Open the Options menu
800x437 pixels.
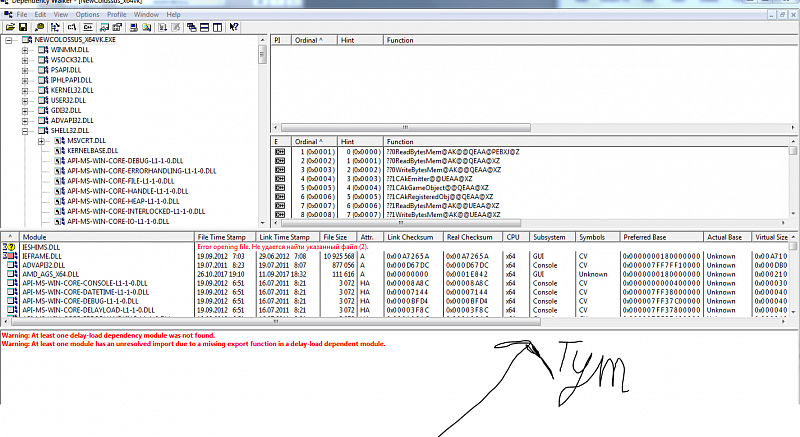[87, 15]
